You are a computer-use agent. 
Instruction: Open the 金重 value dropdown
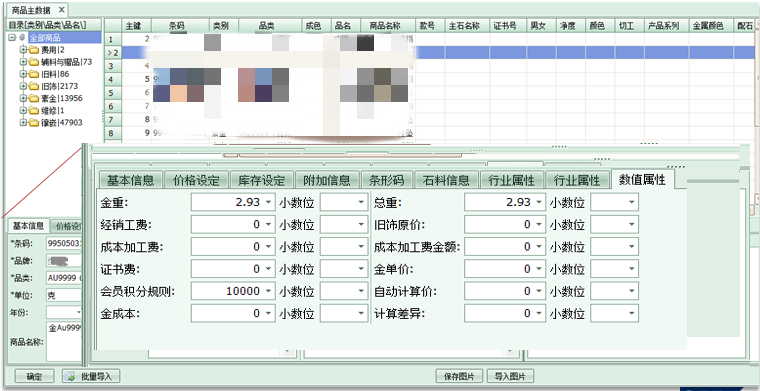pyautogui.click(x=269, y=203)
